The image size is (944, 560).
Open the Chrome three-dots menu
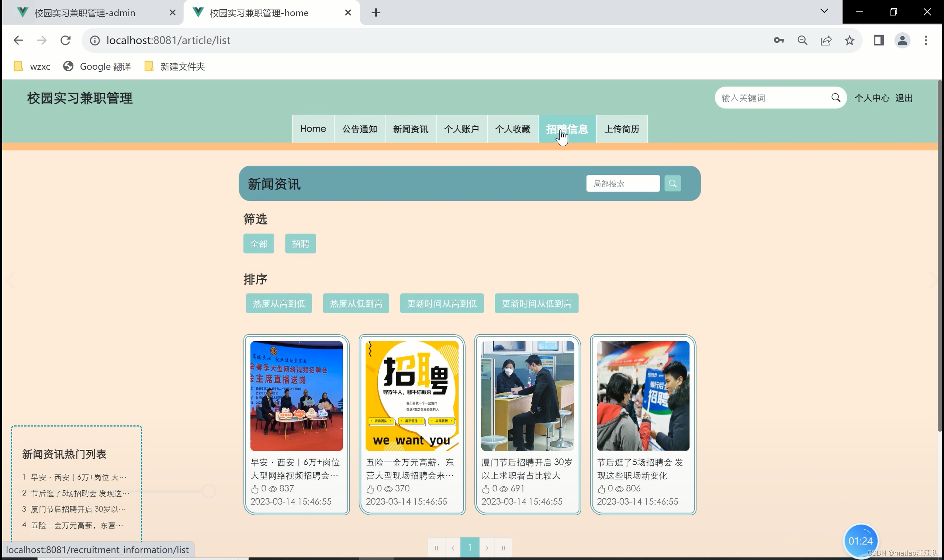926,41
